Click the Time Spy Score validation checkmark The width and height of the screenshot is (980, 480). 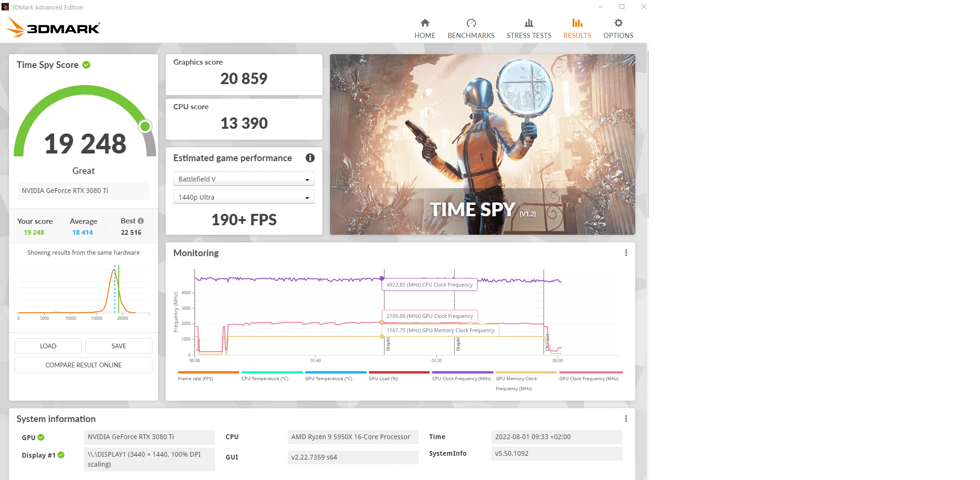86,65
